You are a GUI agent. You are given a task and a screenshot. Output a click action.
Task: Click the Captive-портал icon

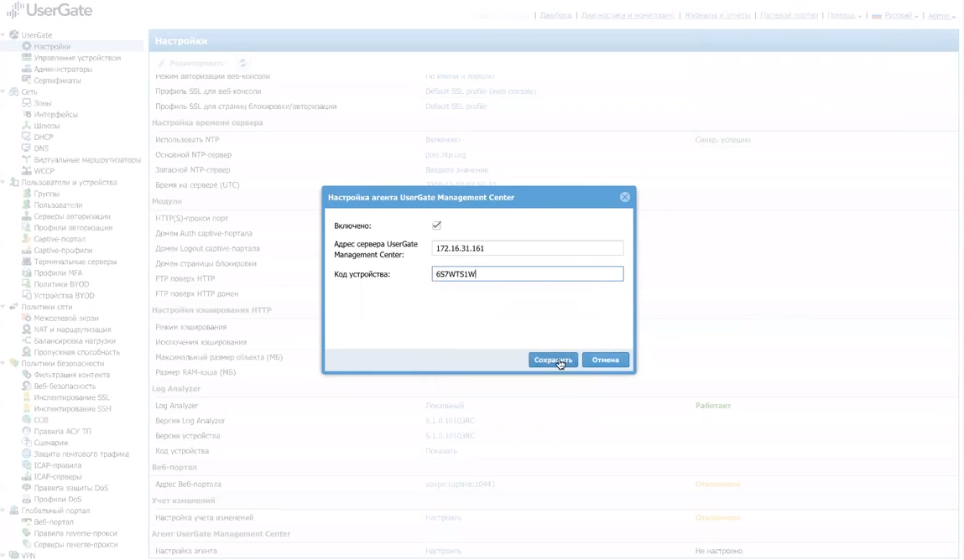(x=27, y=238)
